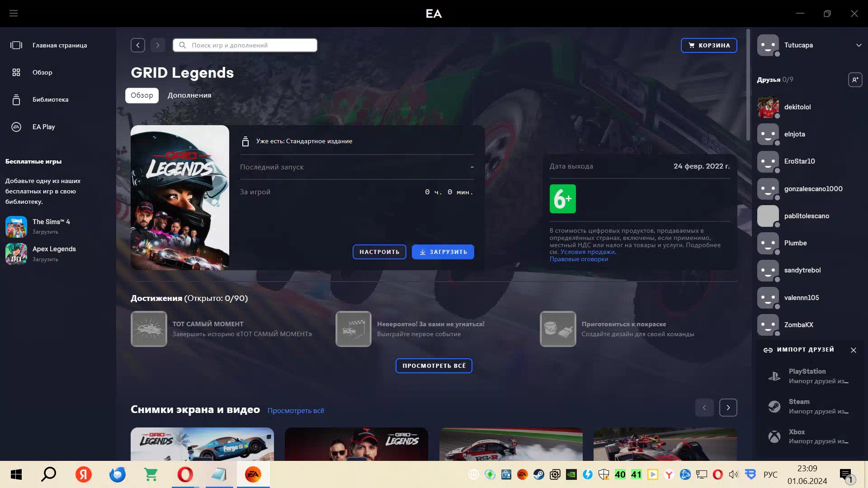The image size is (868, 488).
Task: Click the Steam tray icon
Action: (x=538, y=474)
